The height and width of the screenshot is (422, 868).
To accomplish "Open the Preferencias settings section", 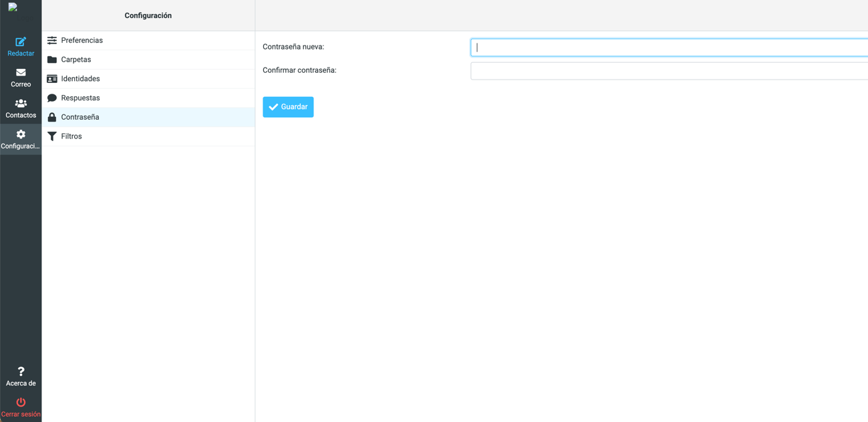I will click(82, 41).
